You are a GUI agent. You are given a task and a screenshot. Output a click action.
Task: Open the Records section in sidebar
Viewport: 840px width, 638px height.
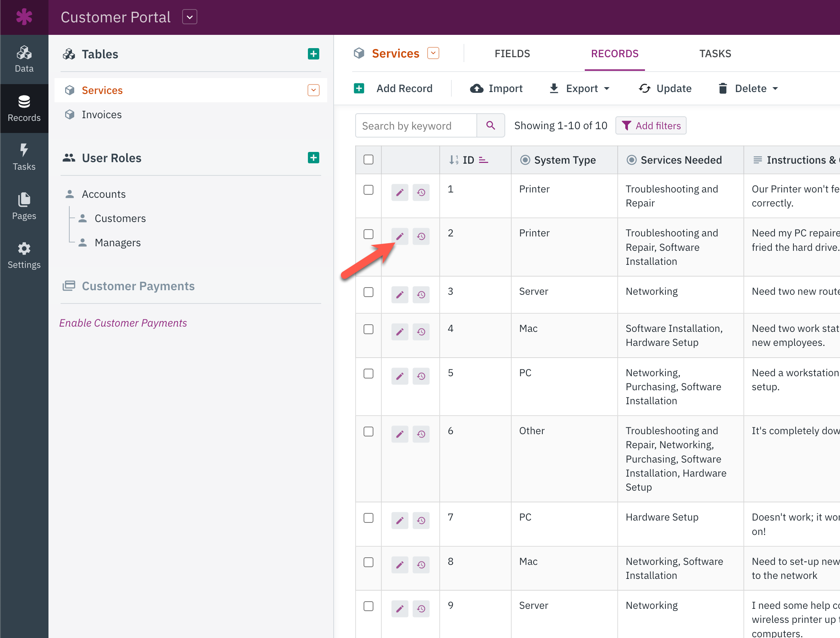[x=24, y=108]
